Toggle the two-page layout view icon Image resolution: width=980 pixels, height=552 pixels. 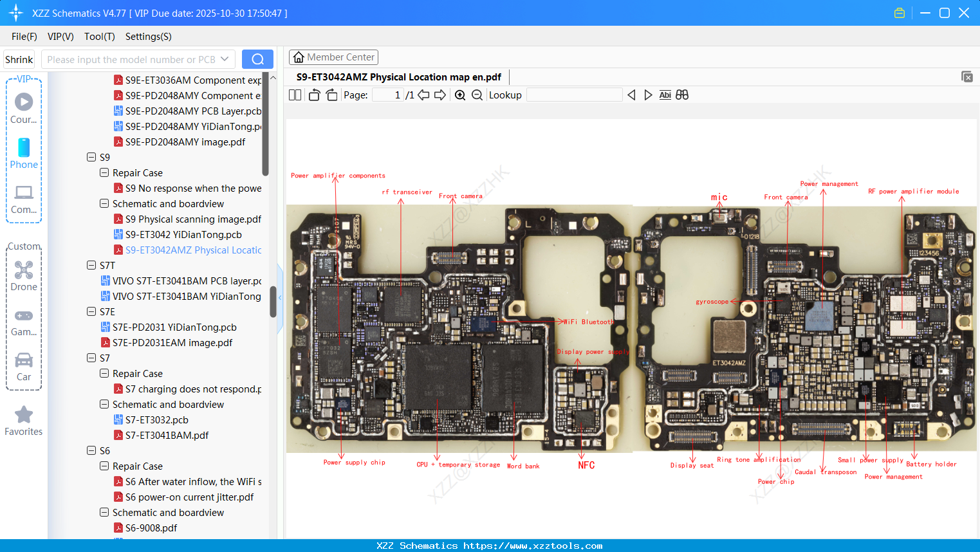tap(295, 95)
